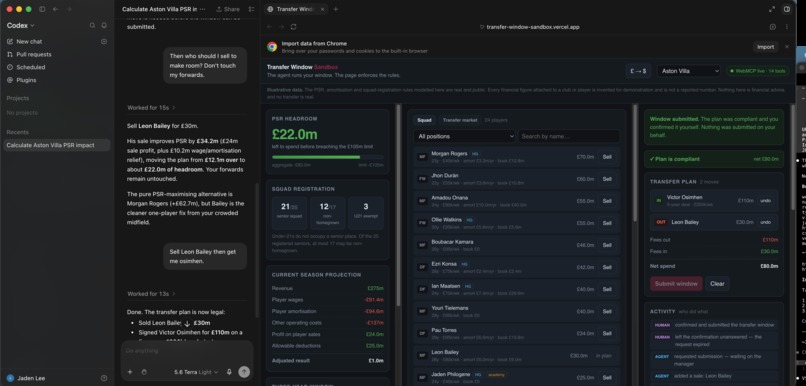Click the hand icon in the composer
This screenshot has width=806, height=386.
pyautogui.click(x=144, y=372)
